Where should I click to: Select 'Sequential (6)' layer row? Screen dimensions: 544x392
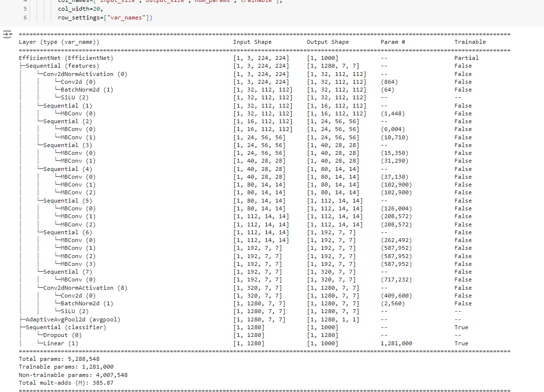click(x=68, y=232)
